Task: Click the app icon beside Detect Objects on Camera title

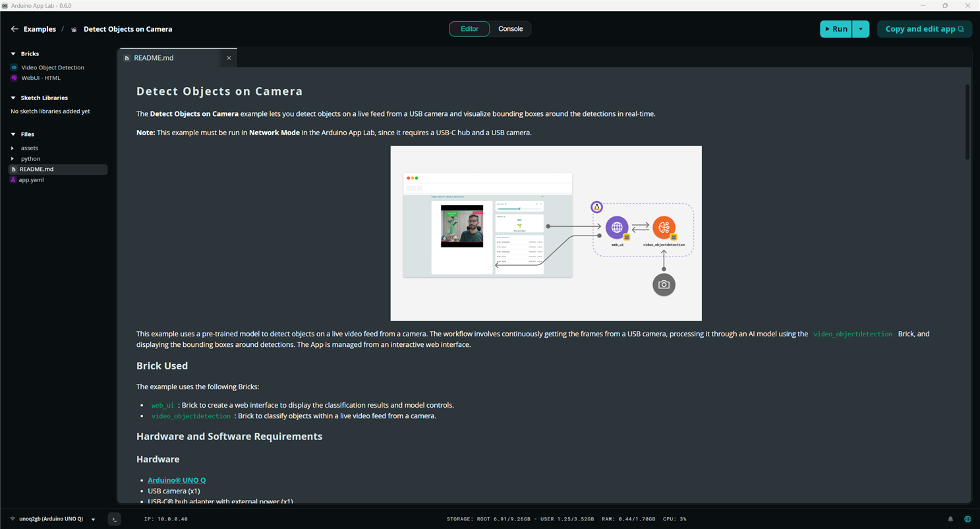Action: pos(74,29)
